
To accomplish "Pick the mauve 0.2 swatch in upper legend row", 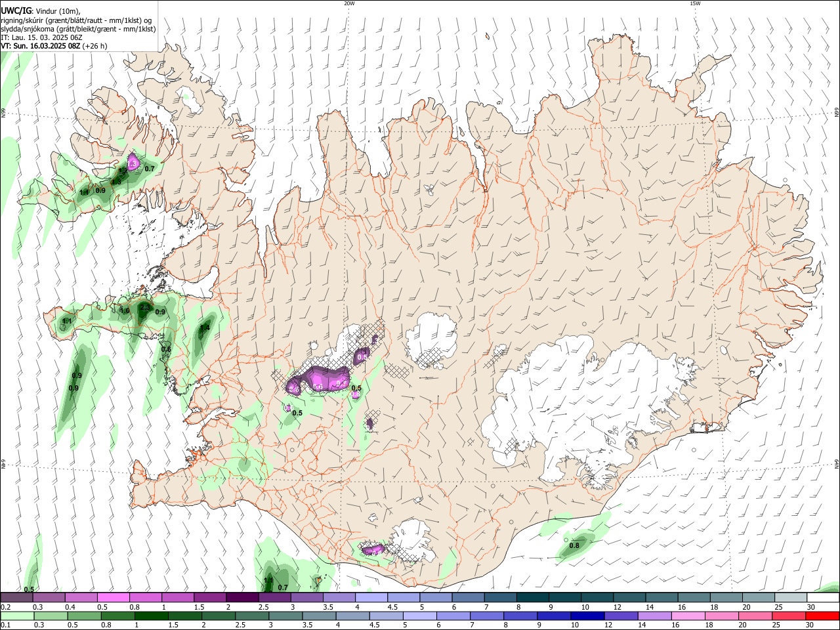I will [x=16, y=597].
